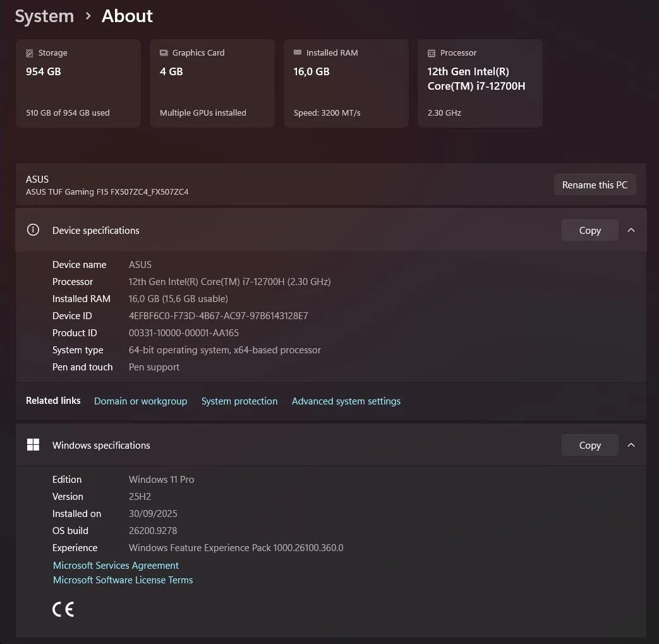This screenshot has height=644, width=659.
Task: Collapse the Windows specifications section
Action: point(631,445)
